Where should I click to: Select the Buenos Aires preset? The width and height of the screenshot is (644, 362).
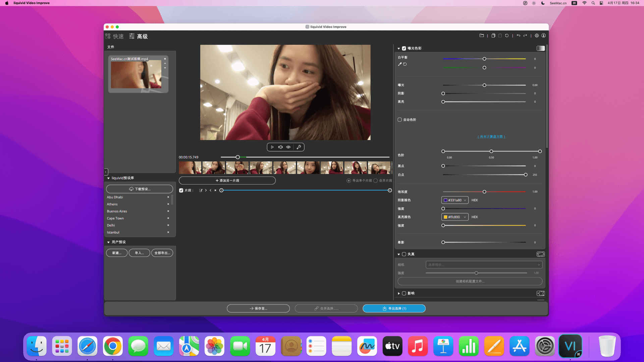(x=117, y=212)
